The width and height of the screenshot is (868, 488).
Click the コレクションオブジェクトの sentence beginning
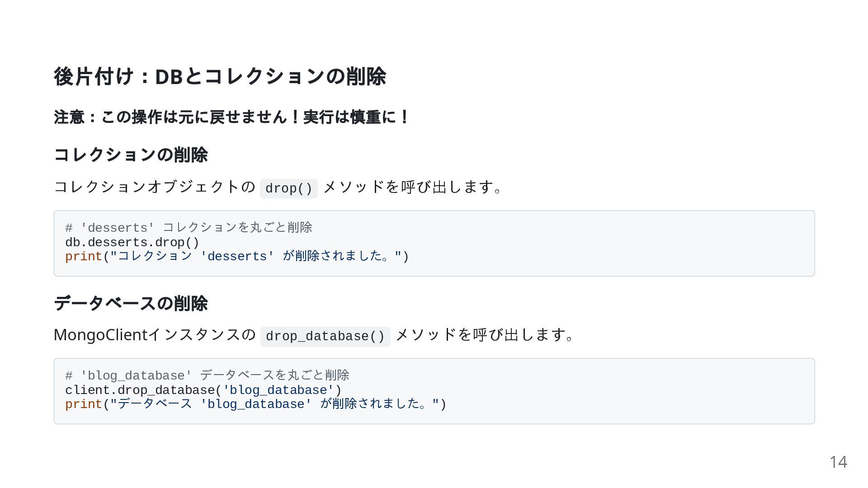click(155, 187)
